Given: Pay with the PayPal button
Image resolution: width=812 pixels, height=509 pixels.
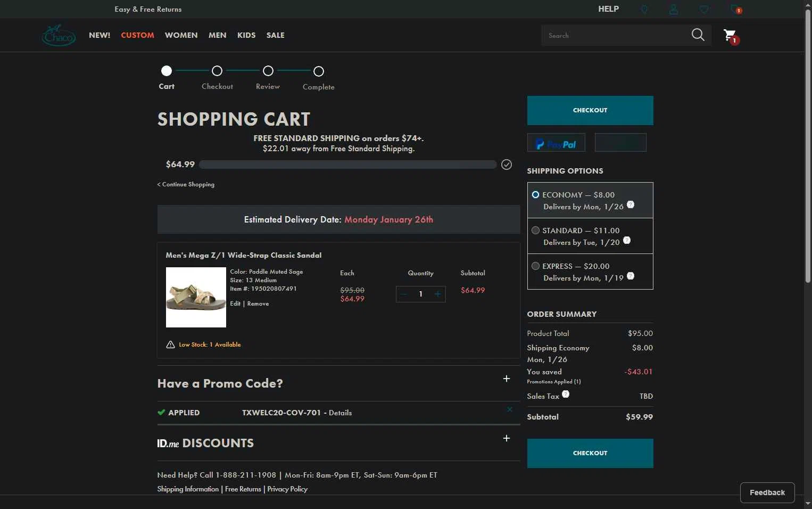Looking at the screenshot, I should pyautogui.click(x=556, y=143).
